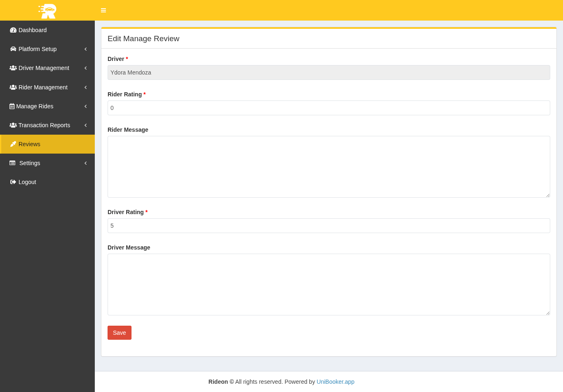Click the Platform Setup car icon
This screenshot has width=563, height=392.
click(x=13, y=49)
